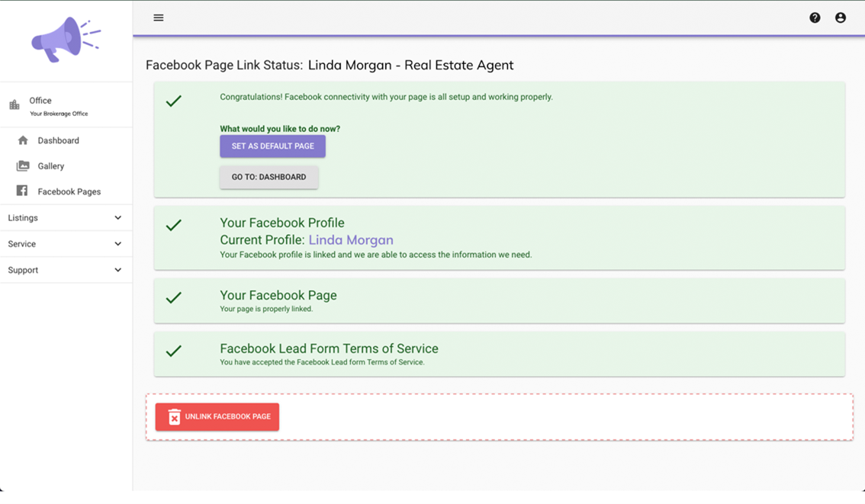865x504 pixels.
Task: Select Dashboard in the sidebar
Action: (x=58, y=141)
